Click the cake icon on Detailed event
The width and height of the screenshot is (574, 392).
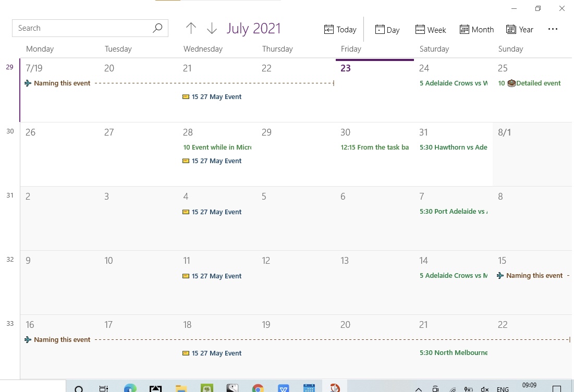pyautogui.click(x=511, y=83)
